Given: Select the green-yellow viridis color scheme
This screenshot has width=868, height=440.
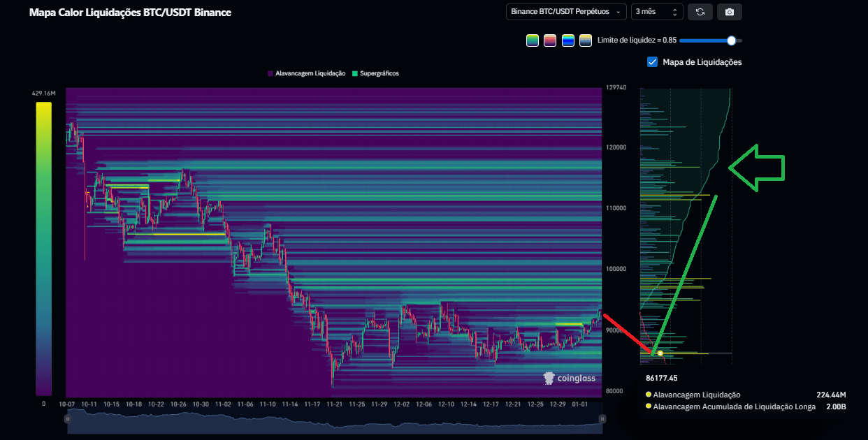Looking at the screenshot, I should (x=533, y=41).
